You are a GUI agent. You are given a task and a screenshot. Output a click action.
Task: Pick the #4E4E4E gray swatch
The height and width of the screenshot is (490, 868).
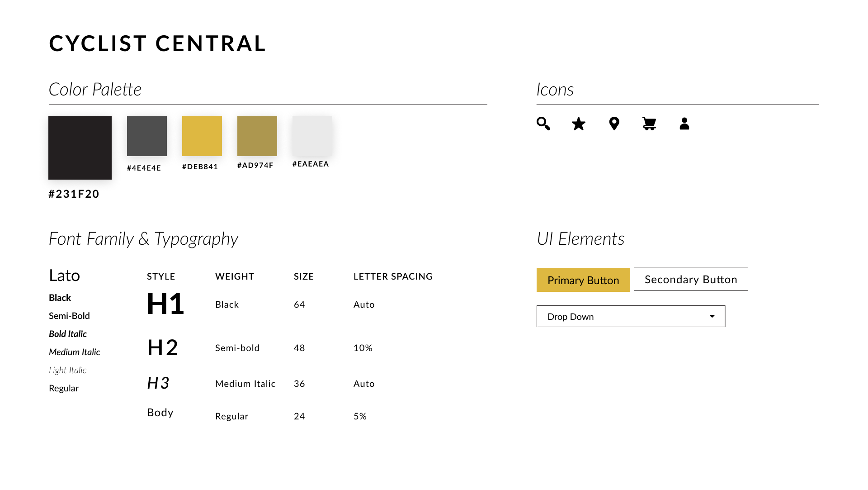[x=146, y=136]
